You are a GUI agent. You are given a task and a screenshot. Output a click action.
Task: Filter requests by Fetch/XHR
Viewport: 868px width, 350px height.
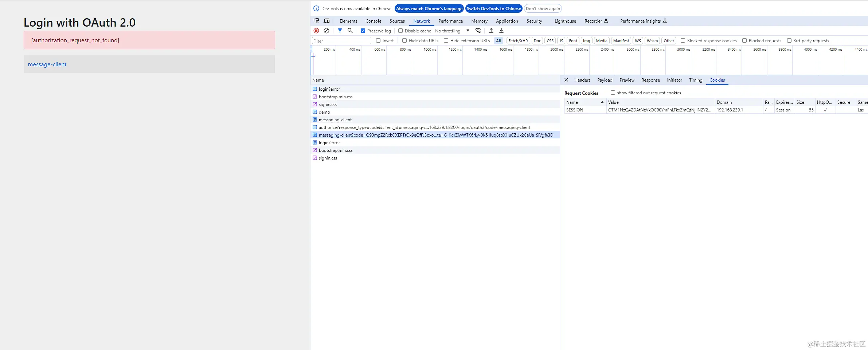point(518,41)
